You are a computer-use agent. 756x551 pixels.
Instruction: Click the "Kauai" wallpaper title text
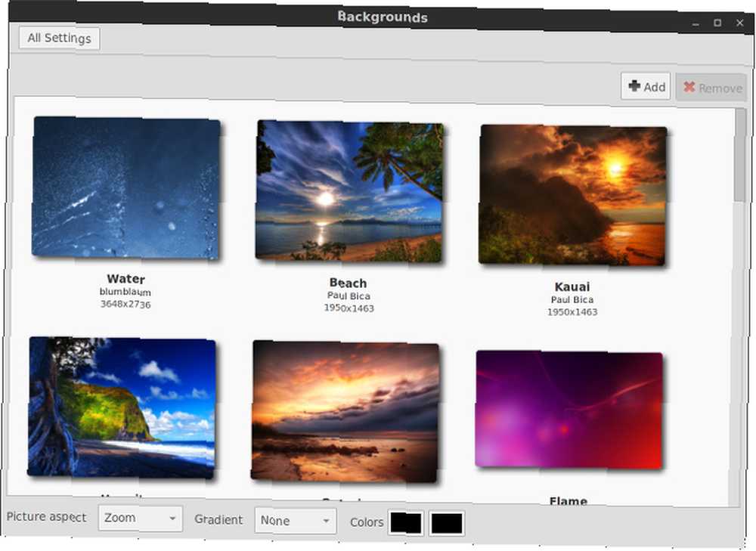572,286
